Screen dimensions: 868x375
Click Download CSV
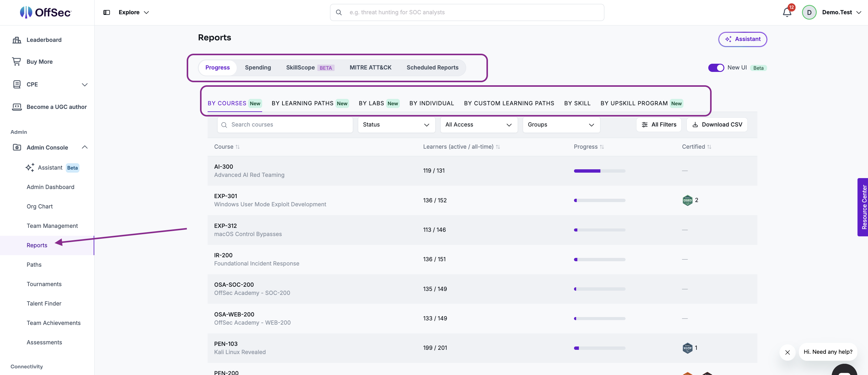(x=717, y=125)
